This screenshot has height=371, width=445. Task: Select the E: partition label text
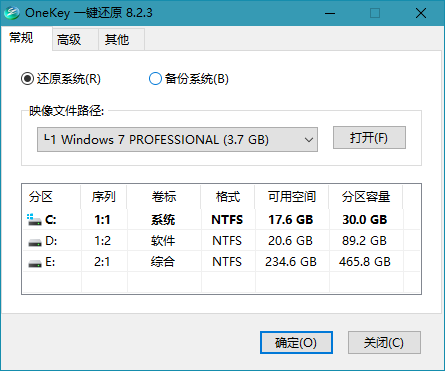pyautogui.click(x=50, y=262)
